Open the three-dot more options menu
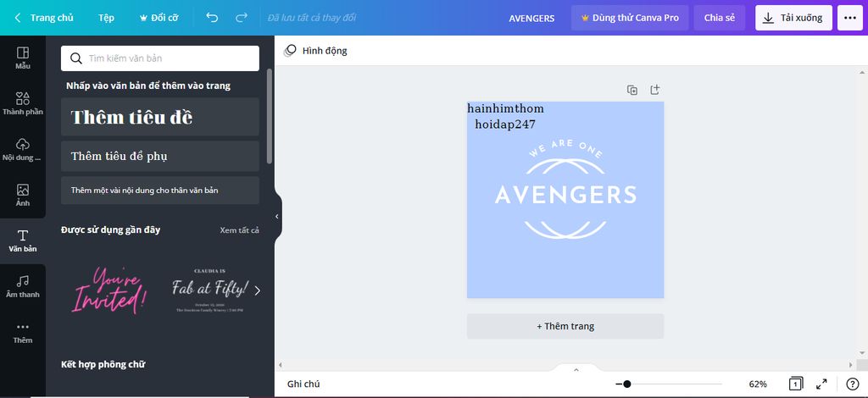868x398 pixels. click(x=850, y=18)
